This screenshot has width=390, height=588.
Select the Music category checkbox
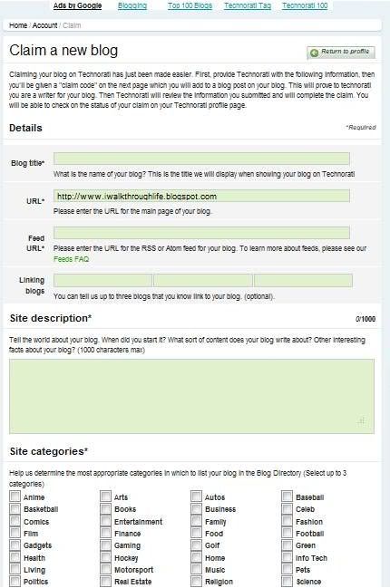click(x=196, y=569)
